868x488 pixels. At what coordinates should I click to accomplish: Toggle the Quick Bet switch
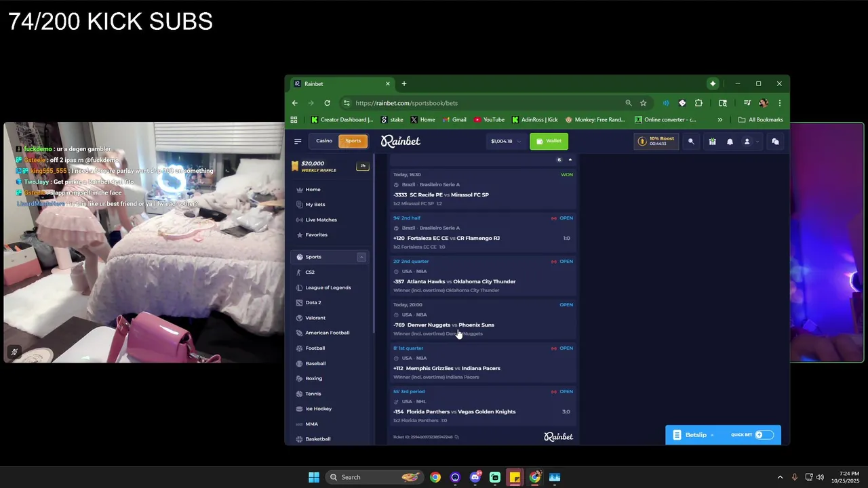[x=764, y=435]
